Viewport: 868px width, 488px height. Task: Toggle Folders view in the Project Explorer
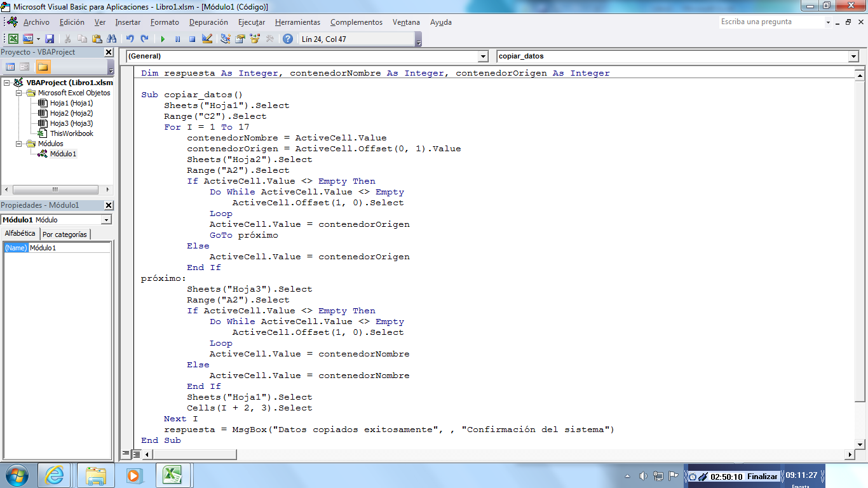coord(43,66)
